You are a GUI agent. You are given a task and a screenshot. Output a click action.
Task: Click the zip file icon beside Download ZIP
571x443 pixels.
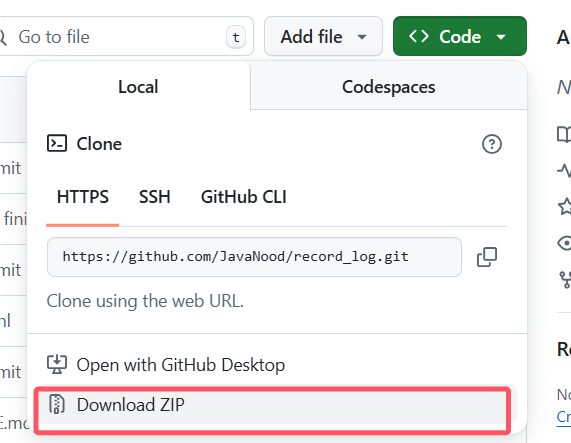57,404
